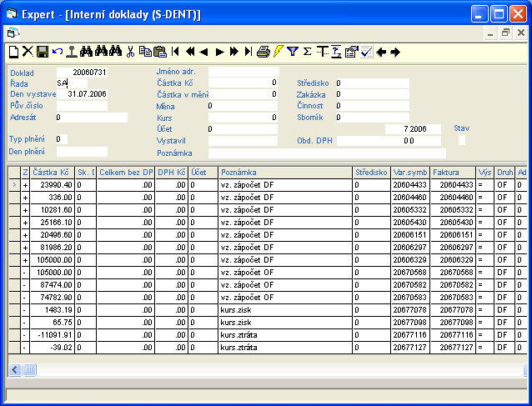Viewport: 532px width, 406px height.
Task: Jump to first record with the toolbar arrow
Action: click(177, 52)
